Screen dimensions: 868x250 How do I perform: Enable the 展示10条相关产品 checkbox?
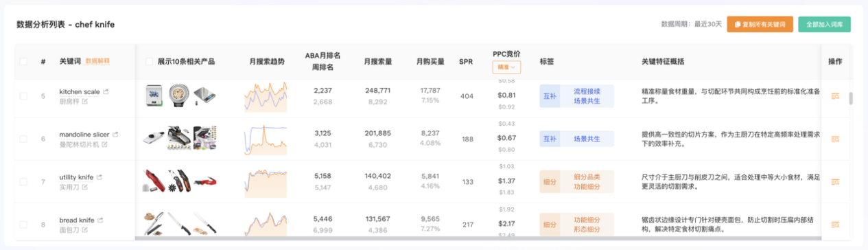click(150, 61)
